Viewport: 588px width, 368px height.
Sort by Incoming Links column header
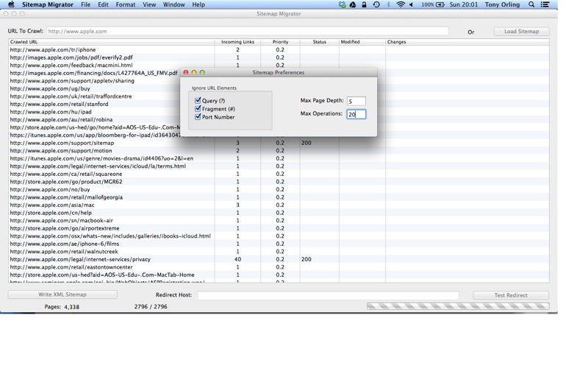237,42
